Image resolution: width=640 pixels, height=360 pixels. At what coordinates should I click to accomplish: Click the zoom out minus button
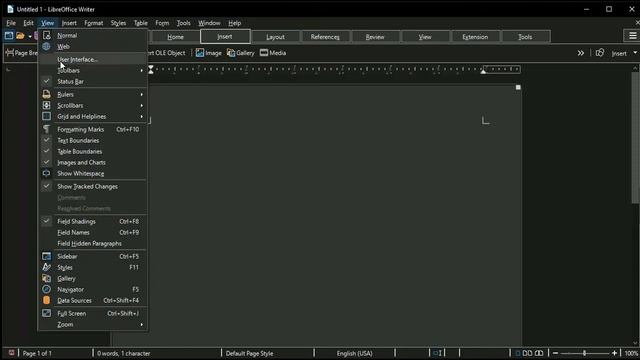[x=556, y=353]
